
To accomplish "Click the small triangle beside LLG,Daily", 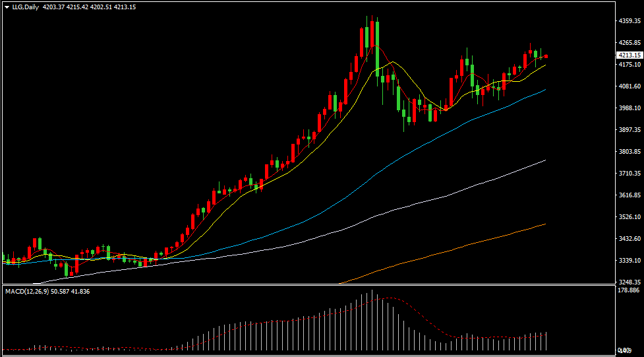I will pos(7,7).
